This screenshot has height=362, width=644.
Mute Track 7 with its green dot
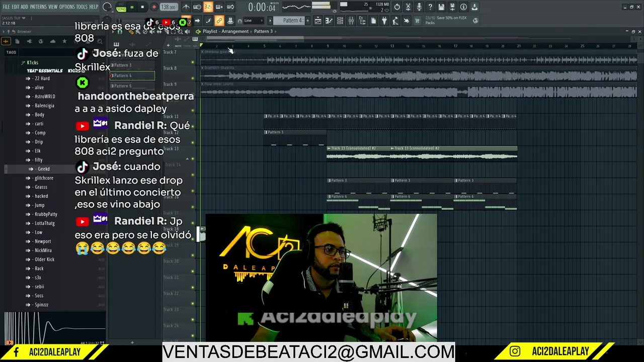(x=193, y=62)
